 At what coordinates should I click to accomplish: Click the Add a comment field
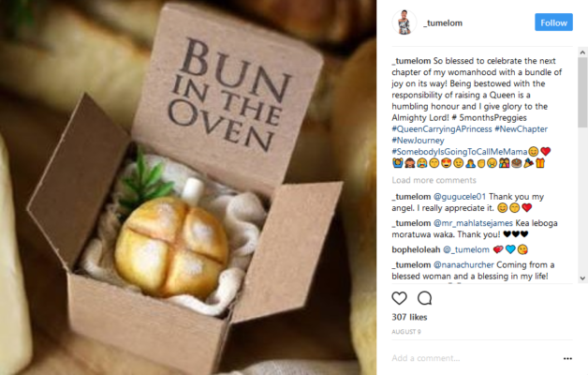[x=475, y=358]
